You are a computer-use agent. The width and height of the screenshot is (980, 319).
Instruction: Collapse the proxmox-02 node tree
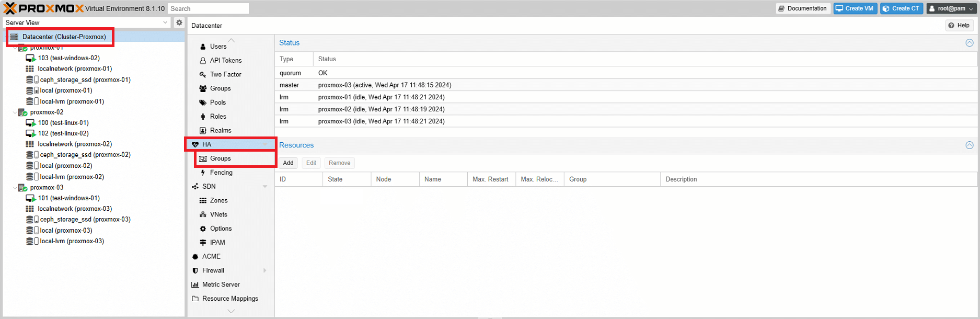(15, 112)
